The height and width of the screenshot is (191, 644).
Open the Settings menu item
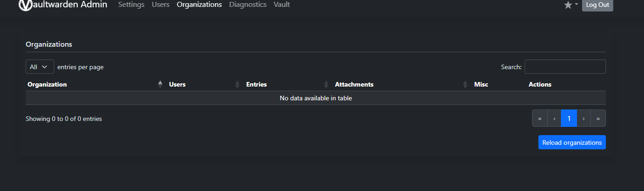[x=131, y=5]
